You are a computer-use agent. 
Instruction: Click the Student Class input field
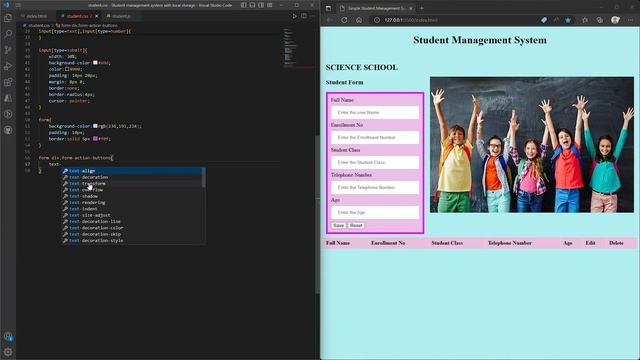tap(375, 162)
